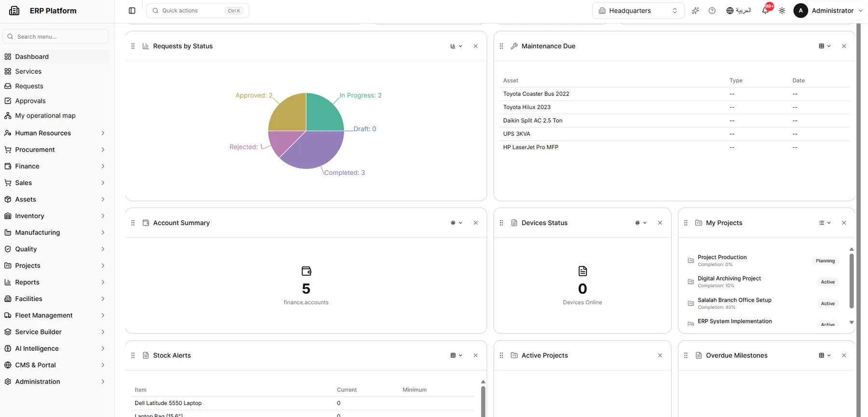
Task: Open the Digital Archiving Project entry
Action: click(x=763, y=282)
